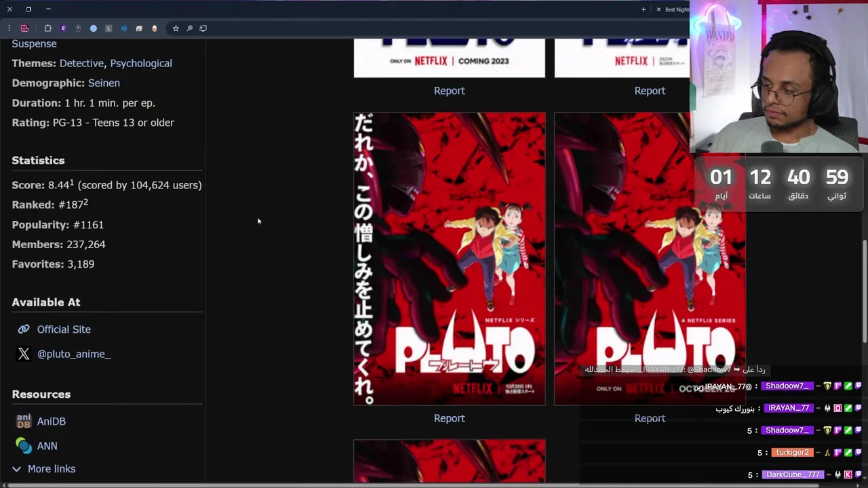Open a new tab with the plus icon
The image size is (868, 488).
(x=644, y=9)
